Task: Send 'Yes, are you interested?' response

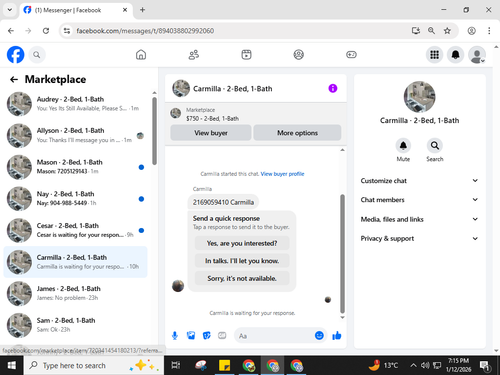Action: pyautogui.click(x=242, y=243)
